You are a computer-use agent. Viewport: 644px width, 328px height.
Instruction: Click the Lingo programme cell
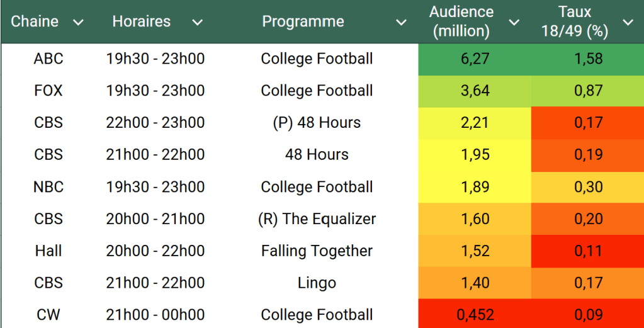317,283
